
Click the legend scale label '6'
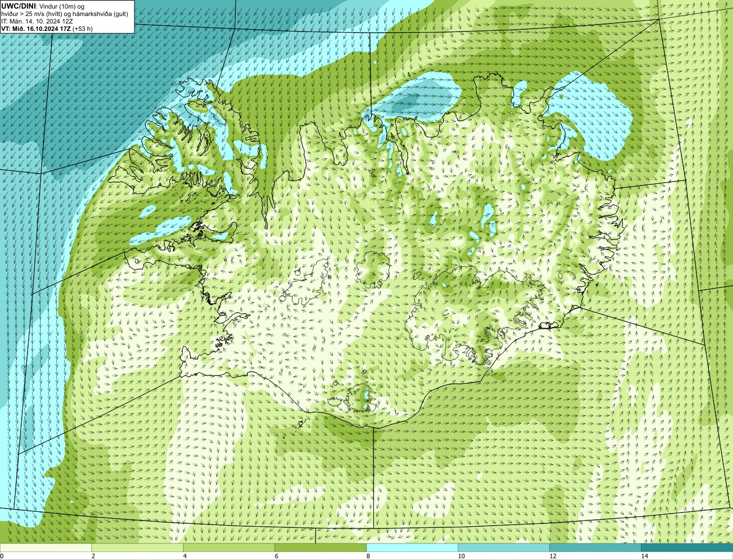pos(276,556)
